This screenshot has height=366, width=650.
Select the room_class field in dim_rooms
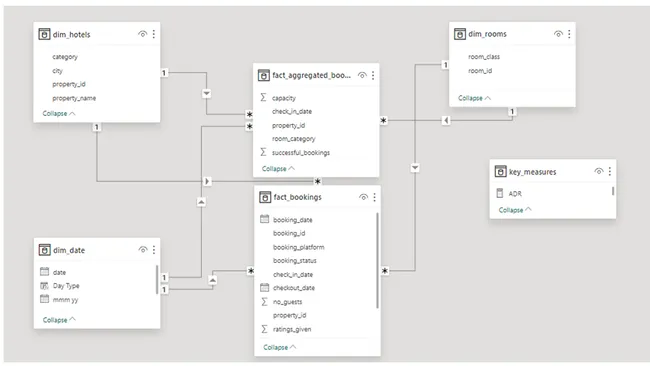pos(484,57)
